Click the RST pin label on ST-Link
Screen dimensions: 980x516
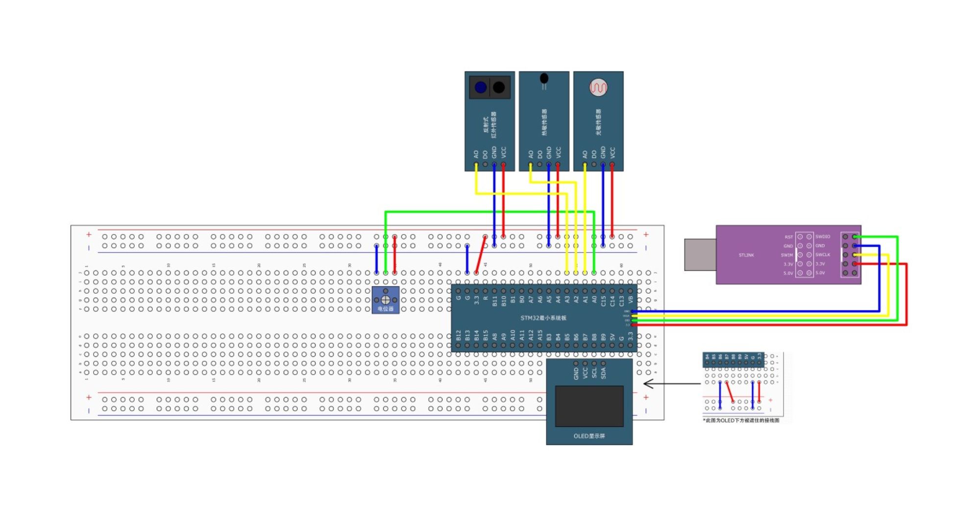click(x=788, y=237)
